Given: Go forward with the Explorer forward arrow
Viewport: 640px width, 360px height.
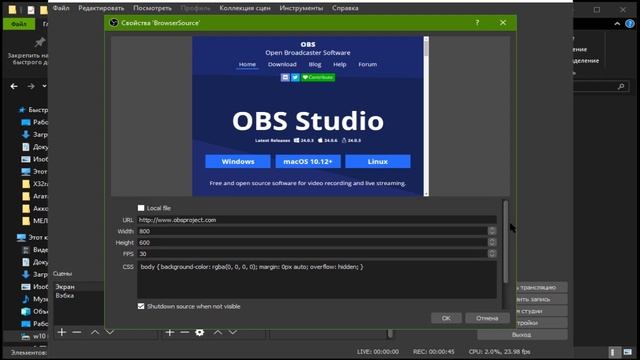Looking at the screenshot, I should (31, 86).
